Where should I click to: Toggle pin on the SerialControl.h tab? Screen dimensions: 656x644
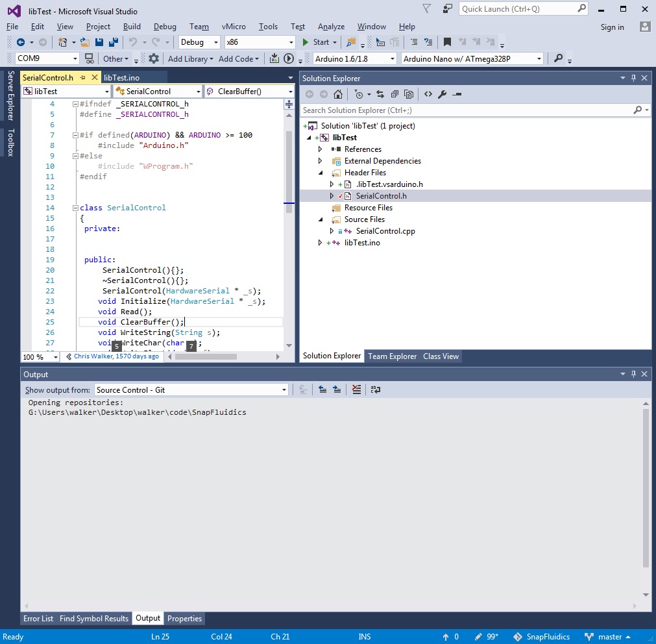click(x=83, y=78)
